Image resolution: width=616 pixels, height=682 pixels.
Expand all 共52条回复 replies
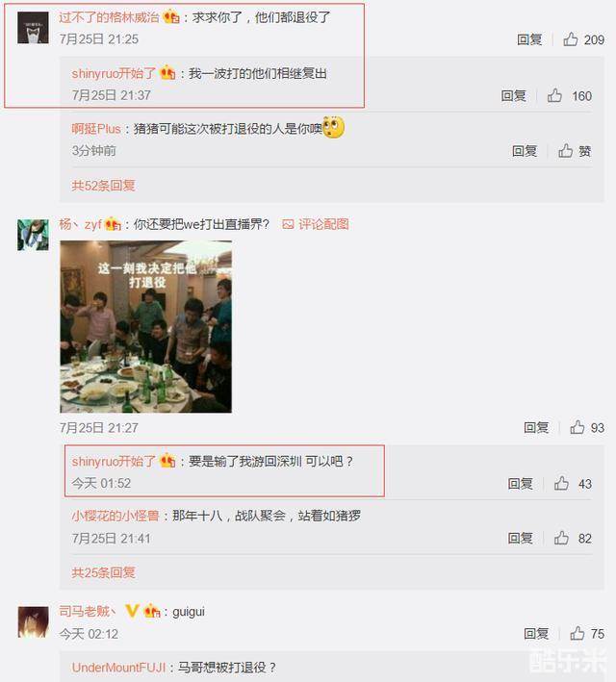pos(103,186)
